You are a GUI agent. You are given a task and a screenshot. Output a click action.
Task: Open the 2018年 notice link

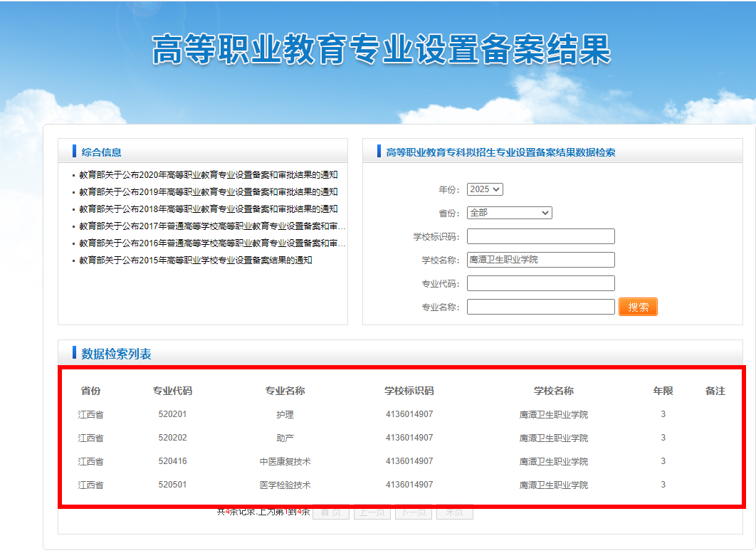pos(209,209)
